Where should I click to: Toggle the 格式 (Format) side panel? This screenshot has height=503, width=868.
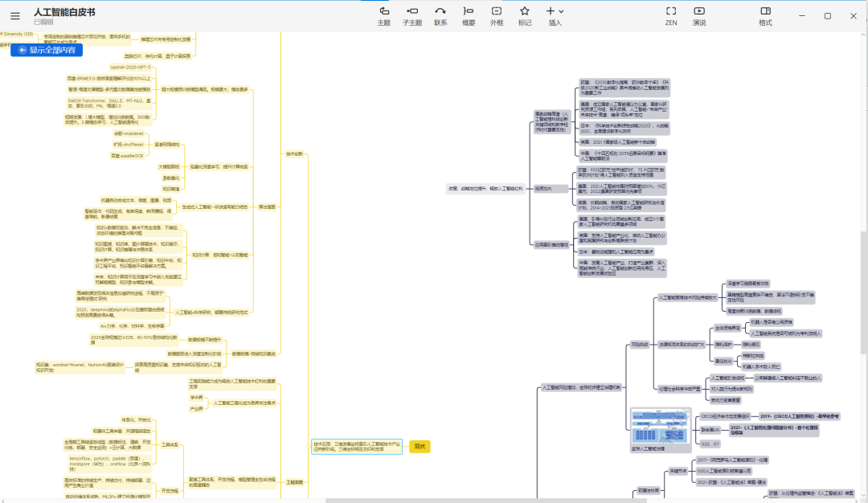pos(765,15)
